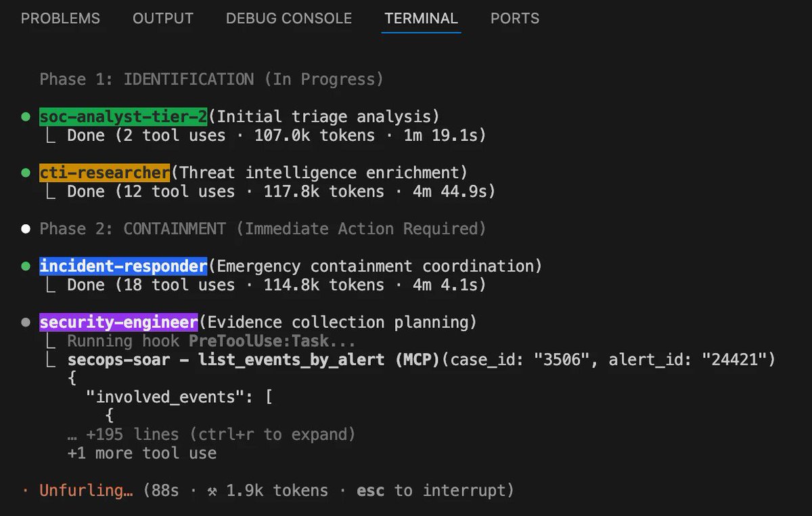812x516 pixels.
Task: Click the secops-soar list_events_by_alert tool call
Action: pyautogui.click(x=421, y=360)
